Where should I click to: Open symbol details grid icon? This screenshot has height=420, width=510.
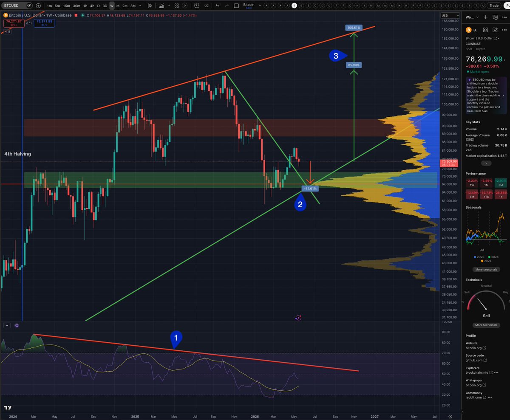[485, 30]
